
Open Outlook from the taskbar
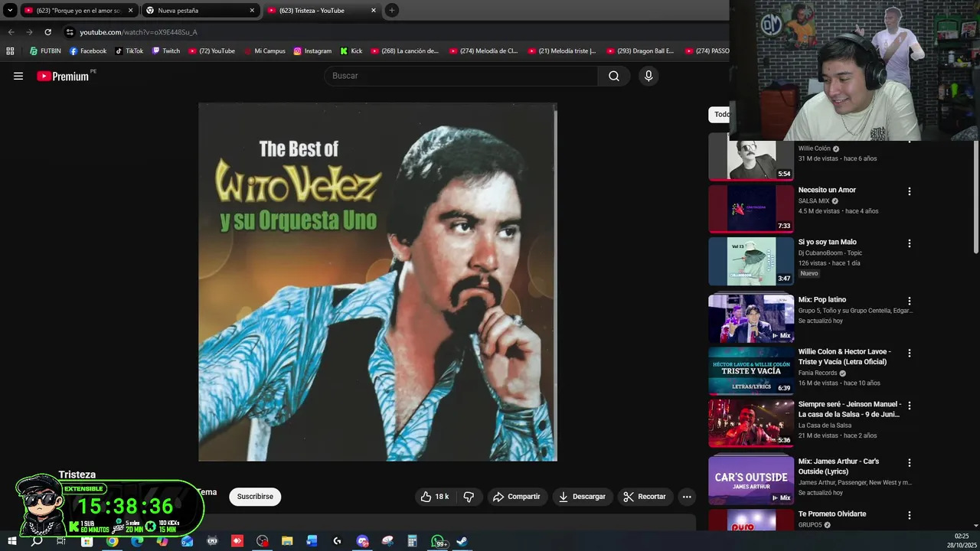pos(188,541)
